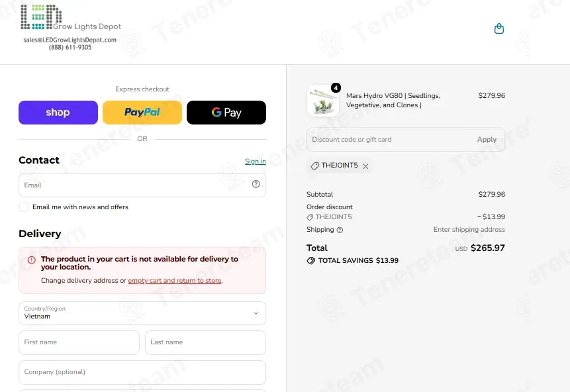
Task: Click the tag icon beside THEJOINT5 chip
Action: [315, 166]
